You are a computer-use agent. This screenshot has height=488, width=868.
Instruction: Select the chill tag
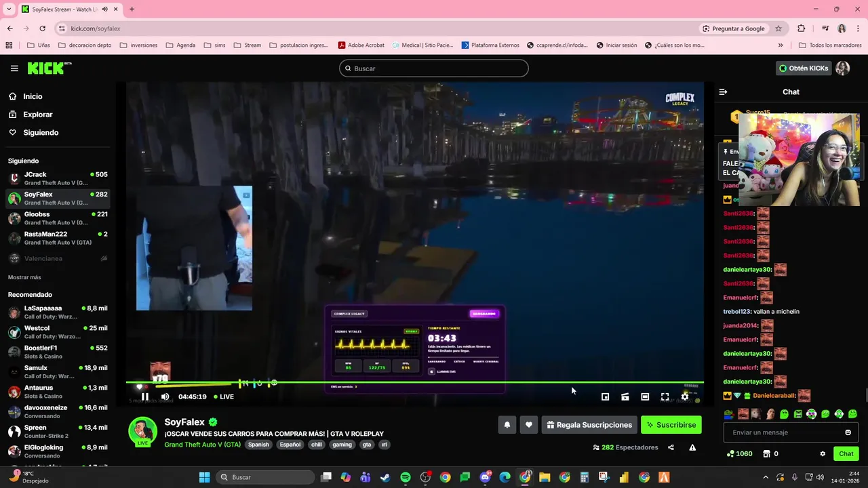click(316, 445)
